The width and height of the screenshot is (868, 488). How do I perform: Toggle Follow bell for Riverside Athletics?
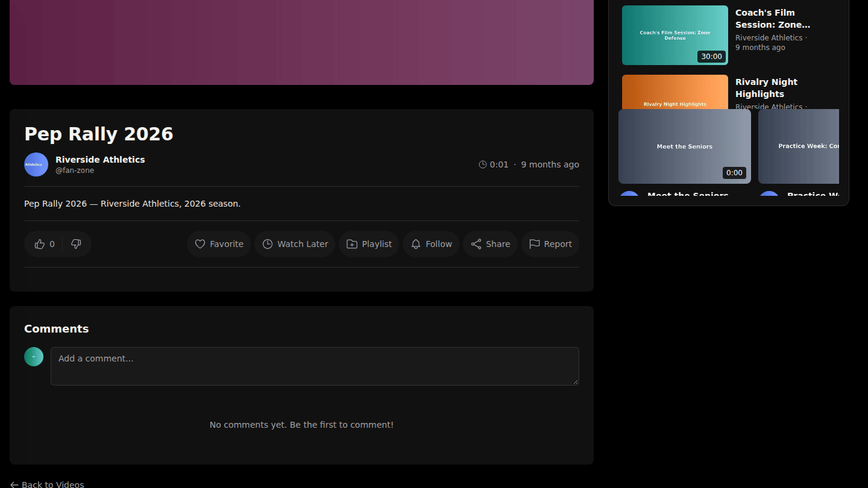pyautogui.click(x=431, y=244)
